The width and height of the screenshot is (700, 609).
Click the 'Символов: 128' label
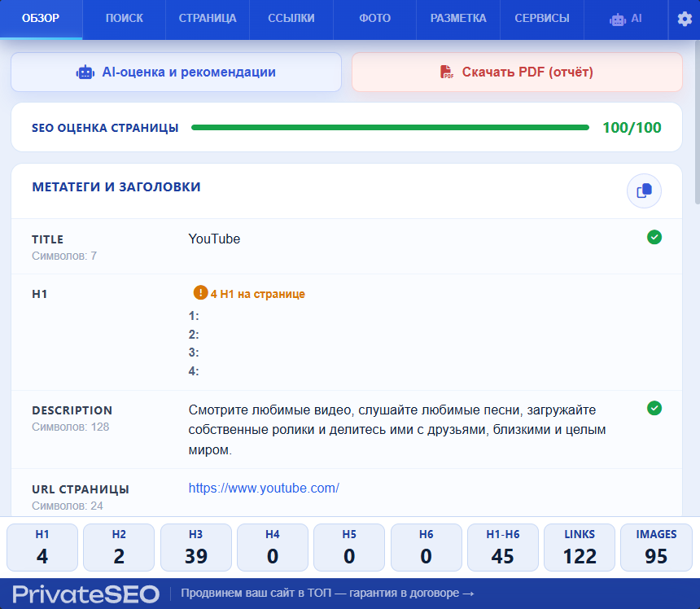[71, 427]
